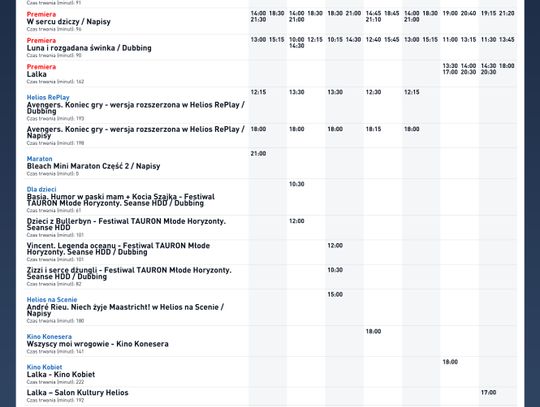Select the 15:00 André Rieu showtime
Viewport: 540px width, 407px height.
click(x=335, y=294)
